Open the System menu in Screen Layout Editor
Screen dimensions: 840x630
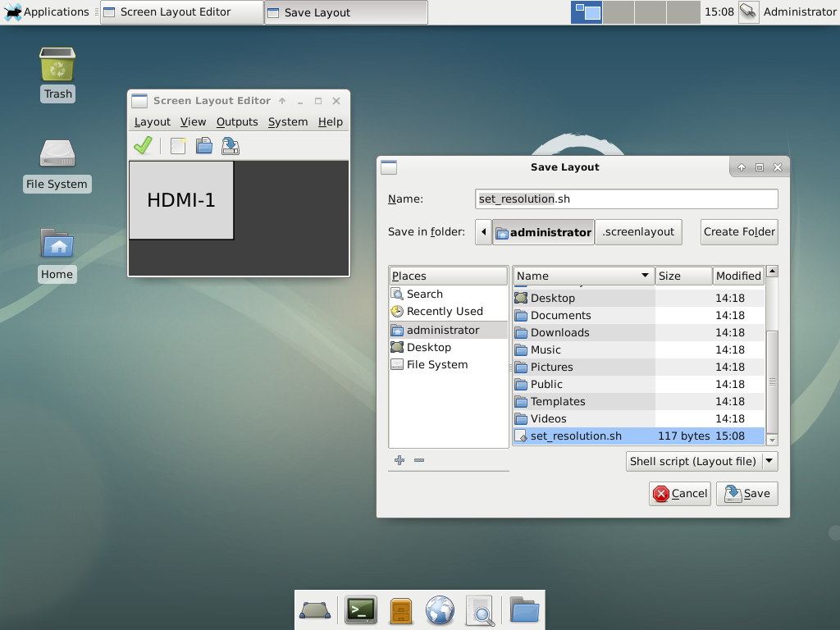click(288, 121)
